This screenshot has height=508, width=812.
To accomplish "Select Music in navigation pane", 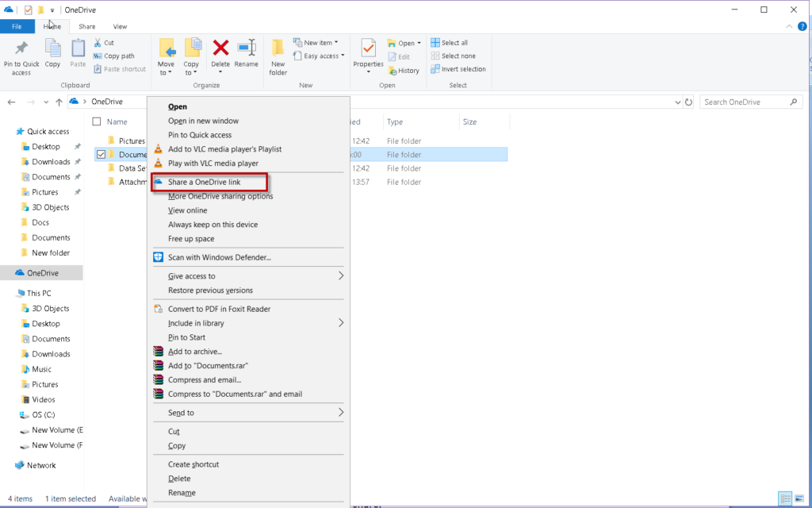I will point(41,369).
